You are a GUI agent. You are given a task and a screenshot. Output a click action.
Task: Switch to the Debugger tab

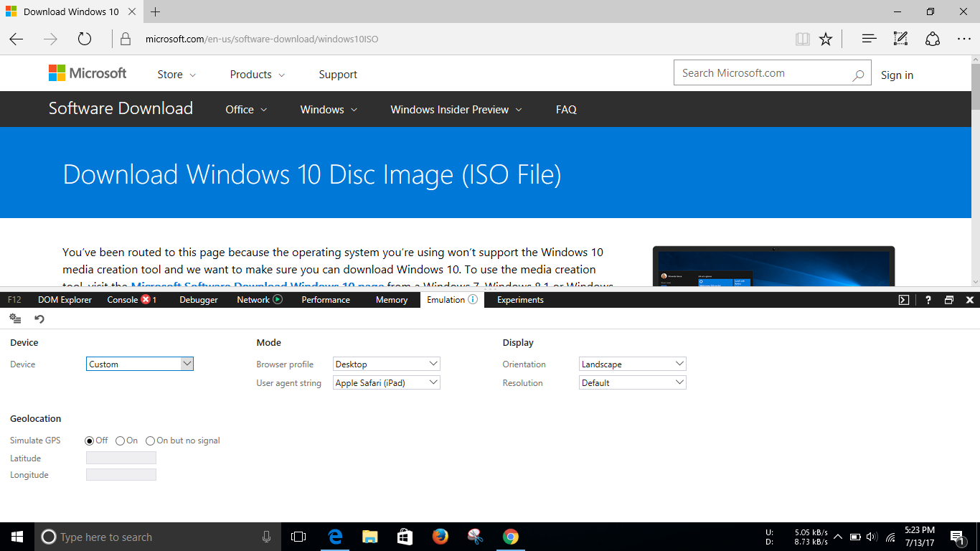click(199, 300)
